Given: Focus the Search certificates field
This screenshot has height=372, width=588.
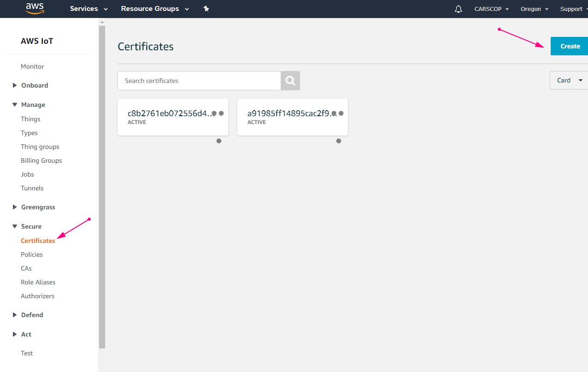Looking at the screenshot, I should pyautogui.click(x=199, y=81).
